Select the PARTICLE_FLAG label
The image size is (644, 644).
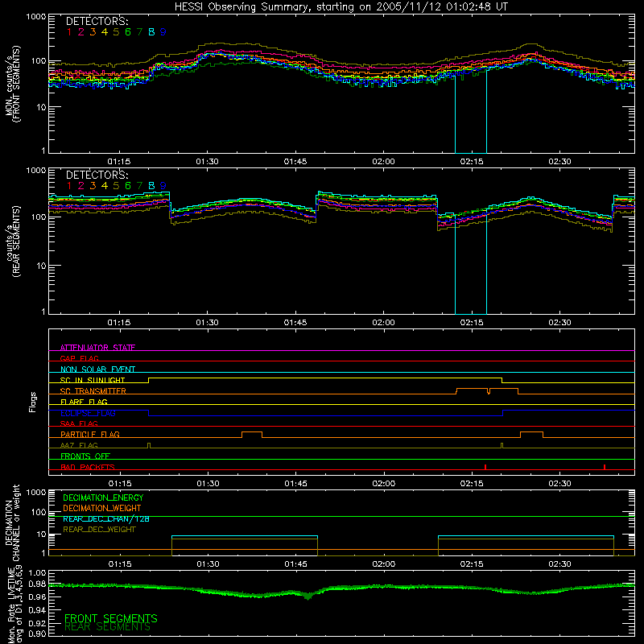pos(90,435)
